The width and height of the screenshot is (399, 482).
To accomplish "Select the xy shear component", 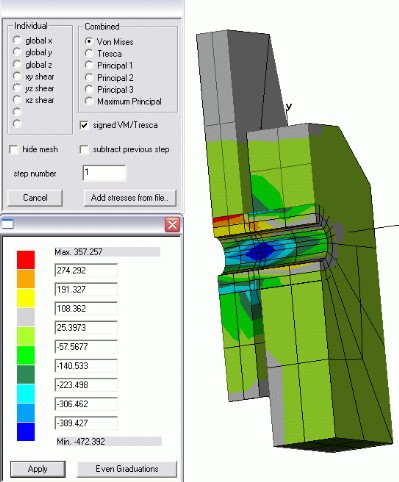I will (17, 76).
